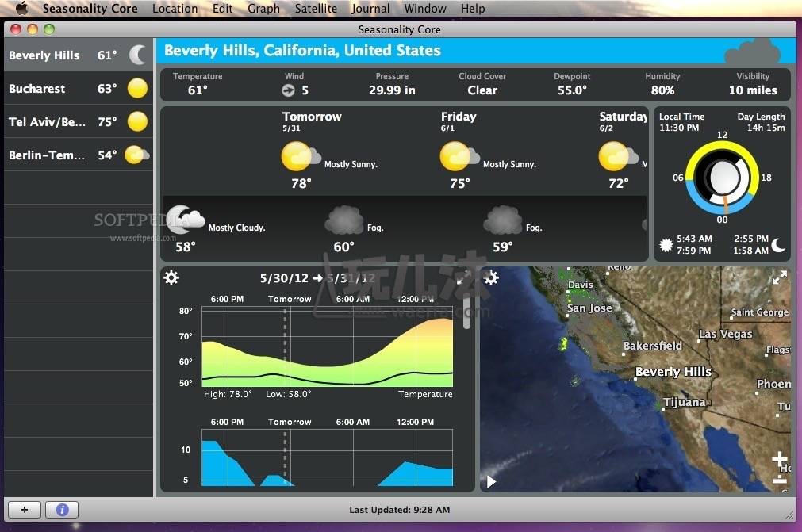Open the Edit menu
This screenshot has width=802, height=532.
click(222, 9)
